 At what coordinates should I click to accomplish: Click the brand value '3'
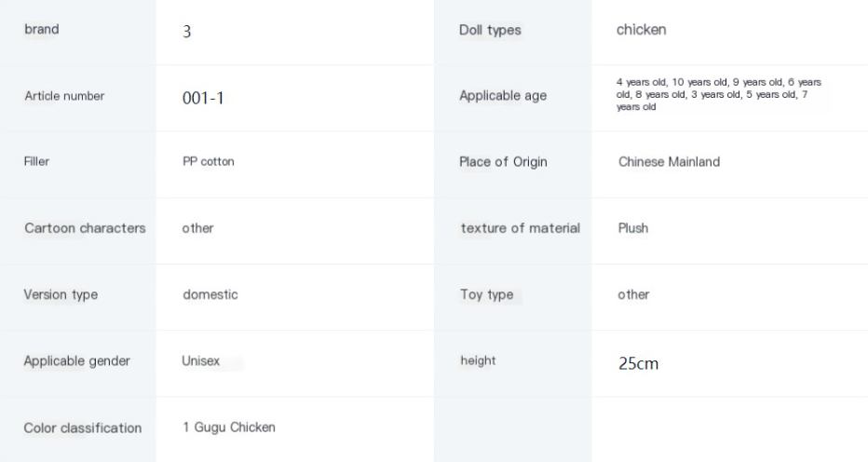coord(186,31)
